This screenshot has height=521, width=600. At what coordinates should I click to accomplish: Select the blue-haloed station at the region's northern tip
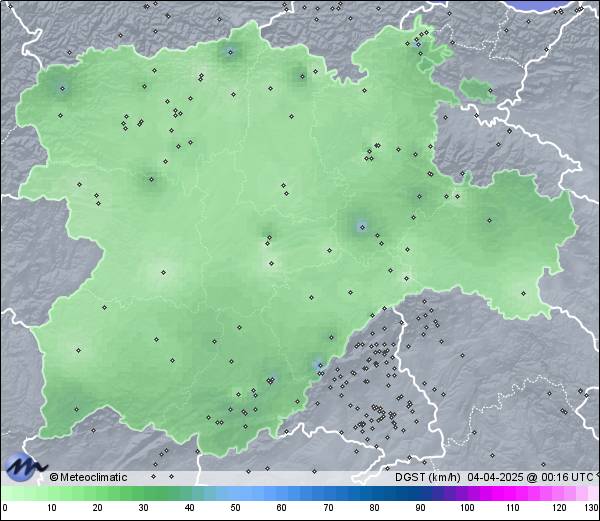[x=230, y=52]
